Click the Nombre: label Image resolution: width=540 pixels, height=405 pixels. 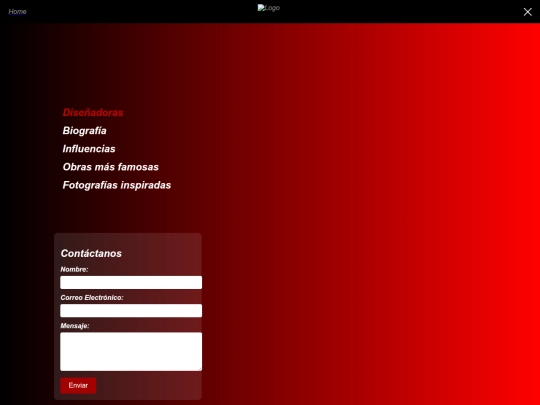coord(74,269)
